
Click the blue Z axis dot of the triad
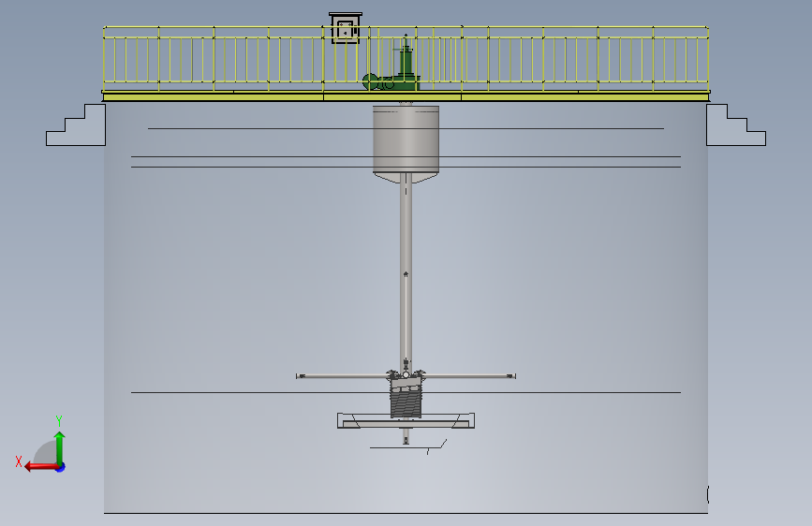click(61, 467)
